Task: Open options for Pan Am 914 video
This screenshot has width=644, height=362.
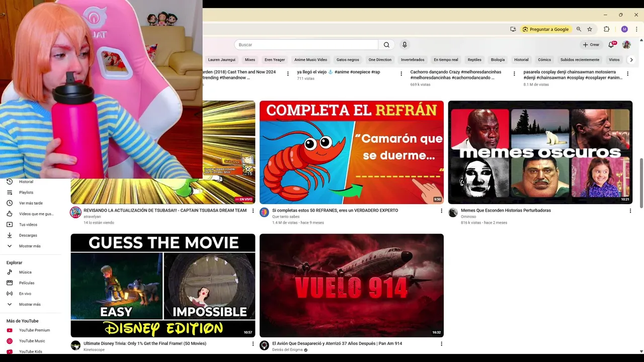Action: coord(441,344)
